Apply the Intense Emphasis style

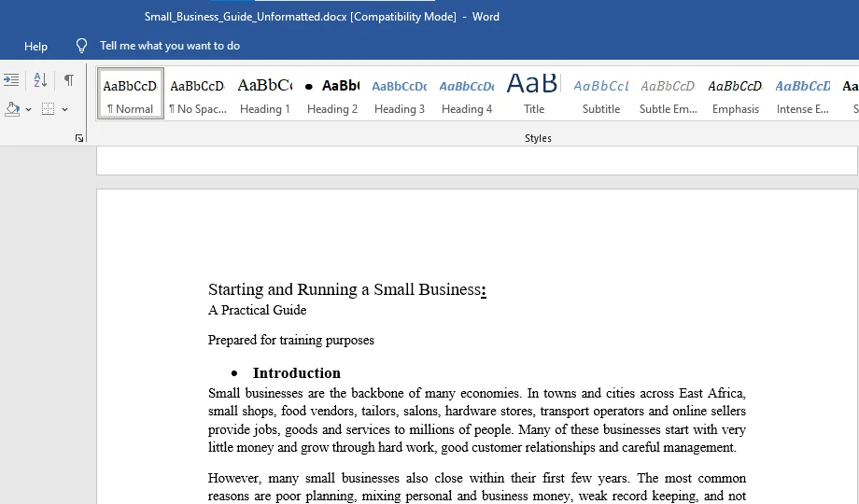click(803, 93)
